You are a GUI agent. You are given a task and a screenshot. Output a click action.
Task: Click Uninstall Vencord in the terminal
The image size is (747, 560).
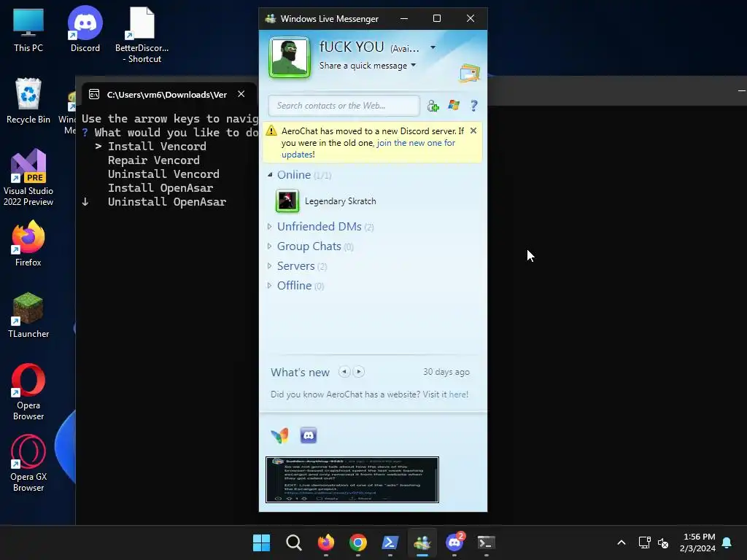163,174
